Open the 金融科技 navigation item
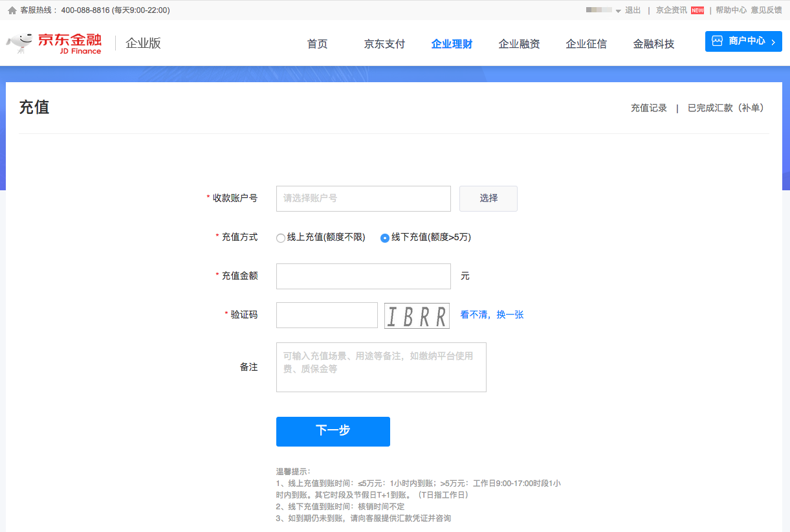 click(653, 44)
